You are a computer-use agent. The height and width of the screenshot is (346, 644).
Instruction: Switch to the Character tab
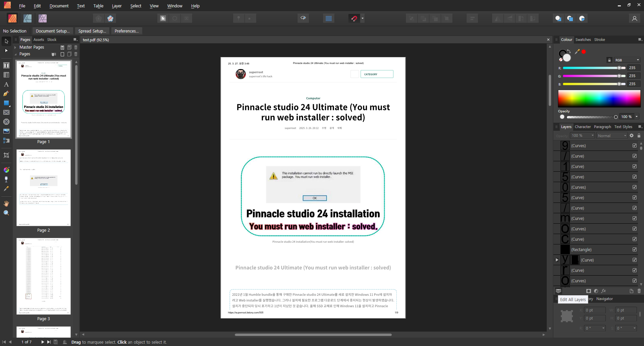pyautogui.click(x=583, y=127)
